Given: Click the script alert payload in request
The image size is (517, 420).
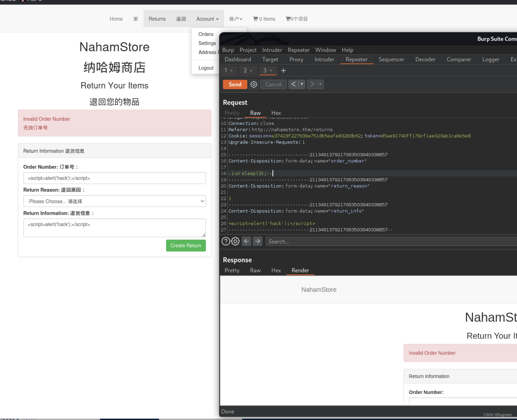Looking at the screenshot, I should [272, 223].
